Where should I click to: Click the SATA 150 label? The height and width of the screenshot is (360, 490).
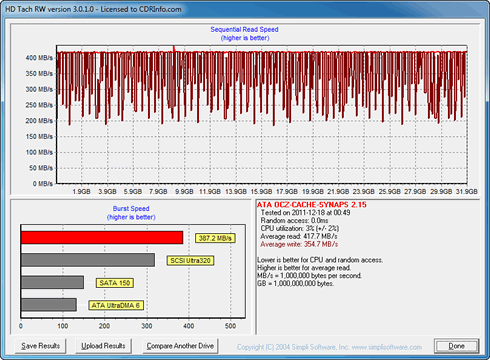[115, 283]
